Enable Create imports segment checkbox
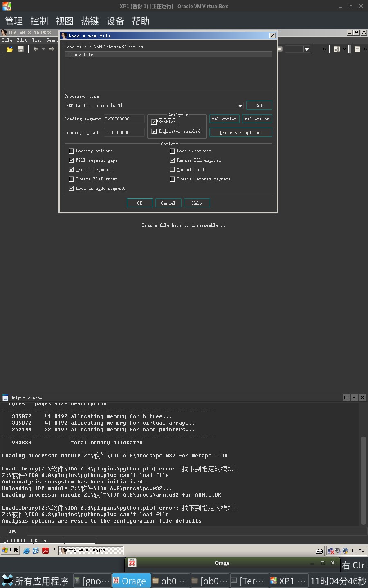368x588 pixels. (172, 179)
